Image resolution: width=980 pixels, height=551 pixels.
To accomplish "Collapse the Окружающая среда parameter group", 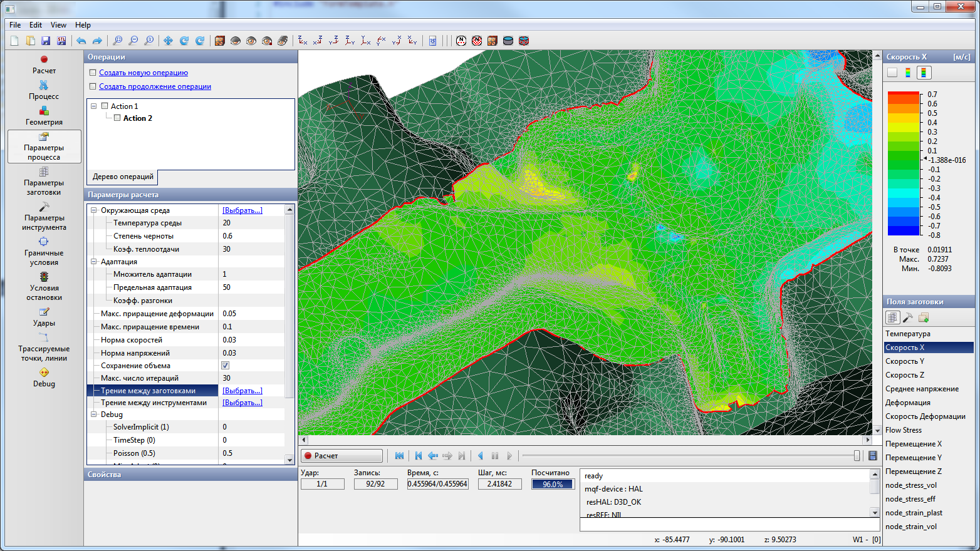I will pos(94,210).
